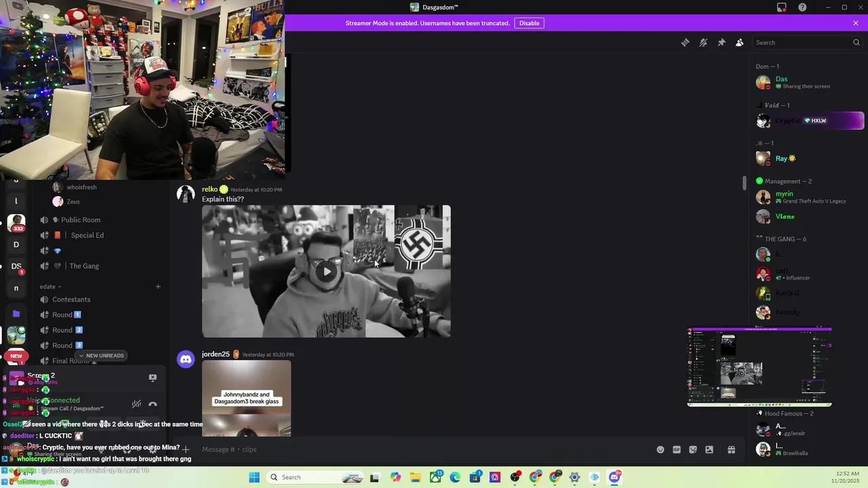This screenshot has width=868, height=488.
Task: Open the GIF picker button
Action: point(677,449)
